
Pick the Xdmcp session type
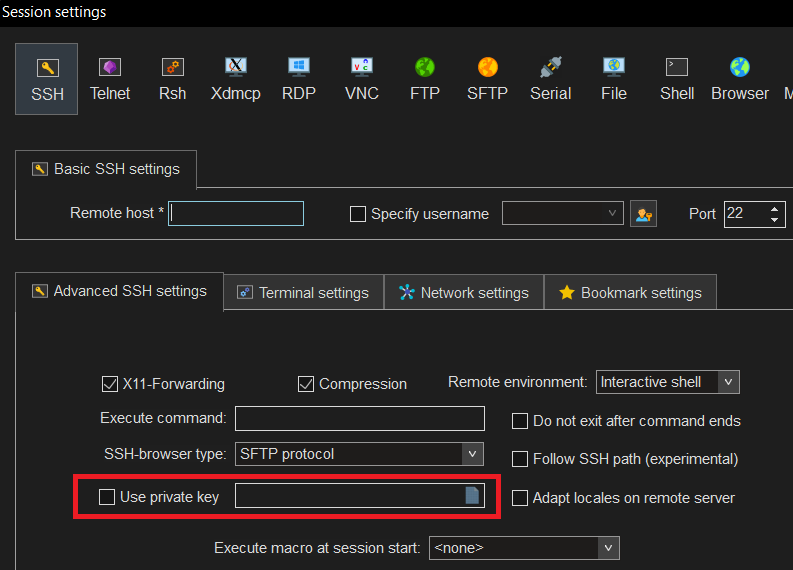pos(236,78)
